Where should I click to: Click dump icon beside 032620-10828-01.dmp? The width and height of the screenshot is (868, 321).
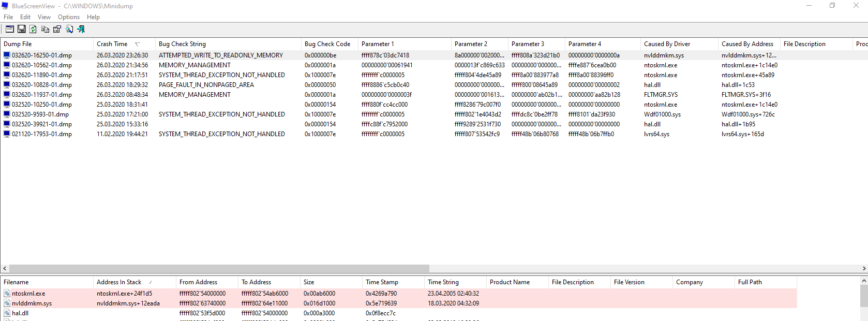[7, 84]
